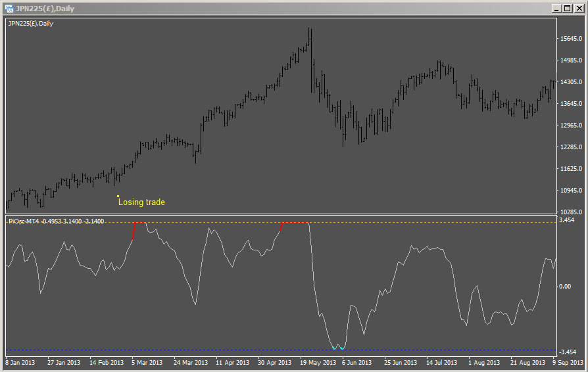Click the 10945.0 price axis value

(571, 191)
